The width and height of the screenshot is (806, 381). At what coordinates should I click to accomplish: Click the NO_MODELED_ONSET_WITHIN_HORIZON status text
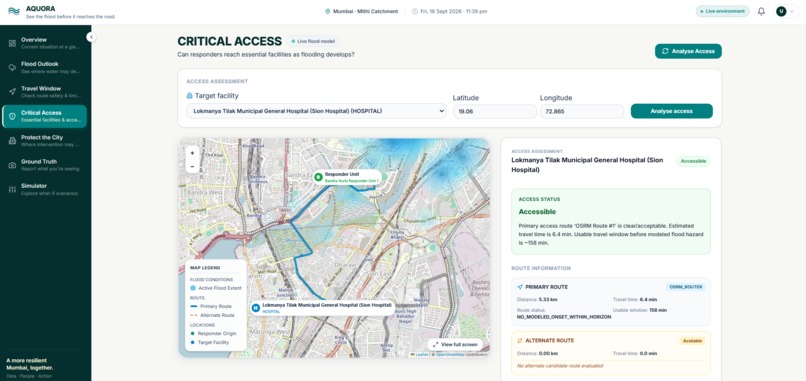tap(564, 317)
